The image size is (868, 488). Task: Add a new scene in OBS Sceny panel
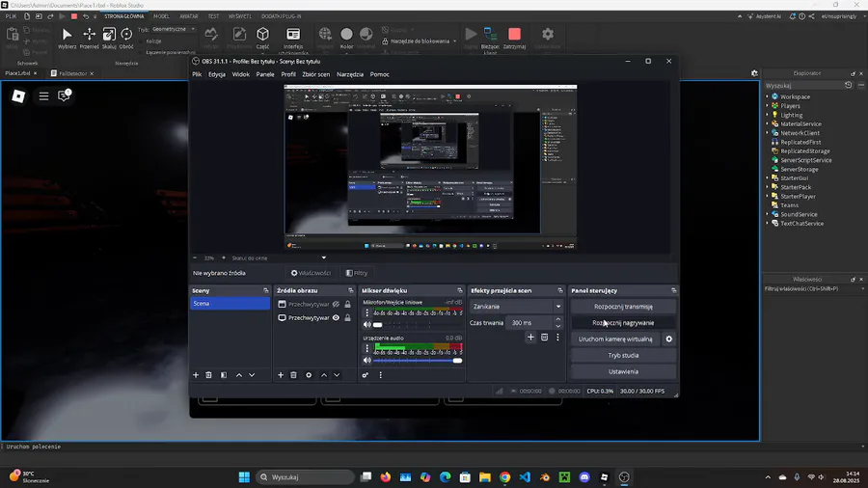click(x=196, y=375)
